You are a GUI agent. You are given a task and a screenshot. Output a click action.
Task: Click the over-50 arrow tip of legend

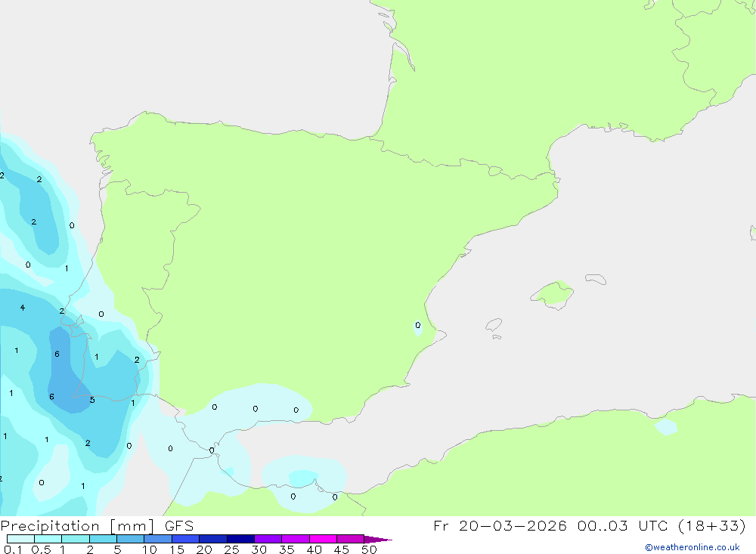tap(378, 539)
